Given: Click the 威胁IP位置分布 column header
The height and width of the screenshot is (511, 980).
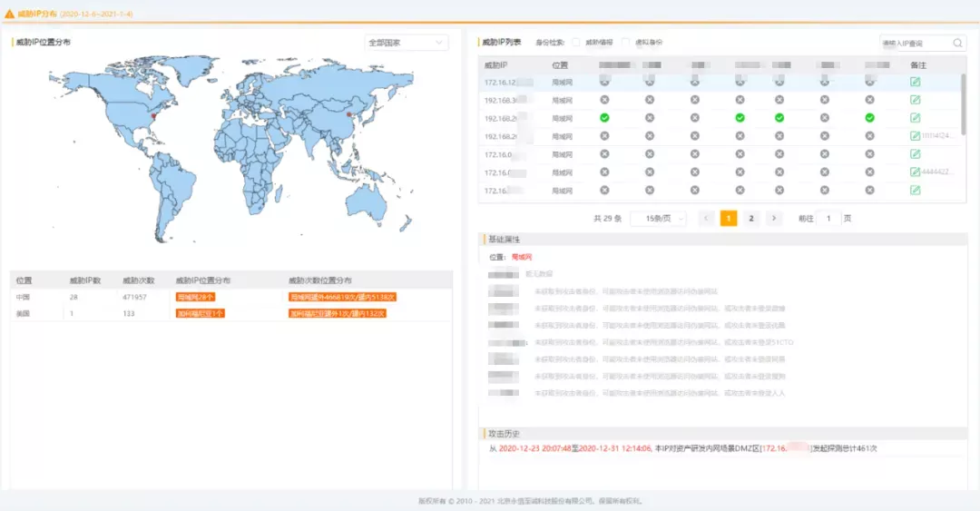Looking at the screenshot, I should (x=203, y=280).
